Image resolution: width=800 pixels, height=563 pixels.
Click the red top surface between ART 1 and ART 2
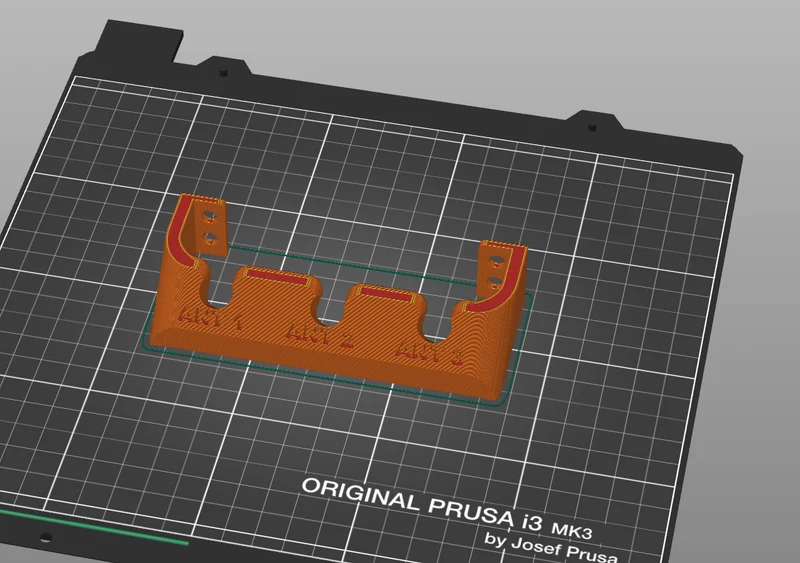coord(277,276)
